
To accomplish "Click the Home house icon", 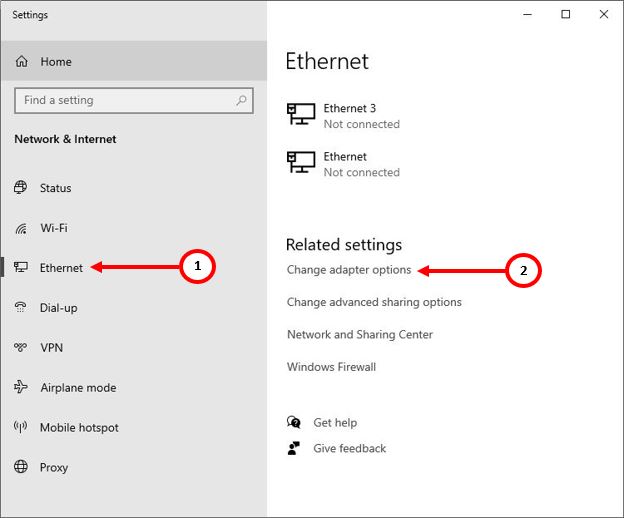I will coord(21,62).
